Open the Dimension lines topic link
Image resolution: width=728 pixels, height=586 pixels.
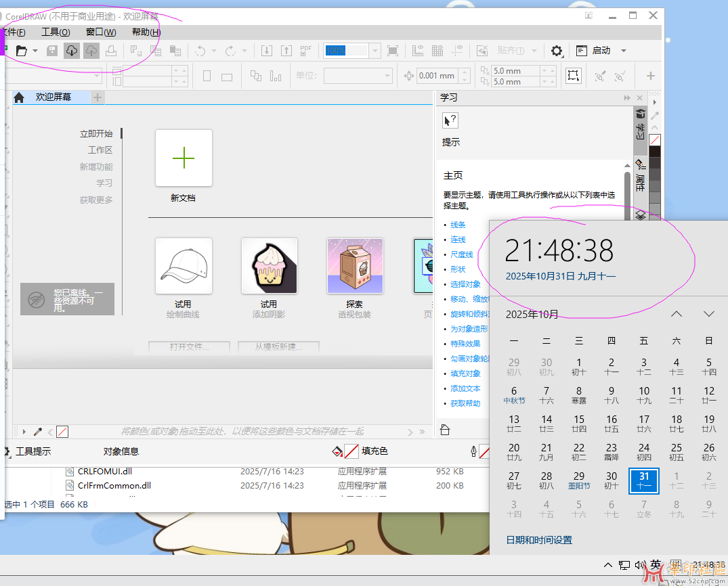pyautogui.click(x=461, y=254)
